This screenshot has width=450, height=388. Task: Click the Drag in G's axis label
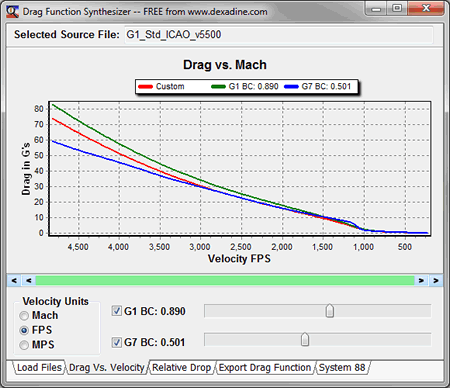point(26,169)
